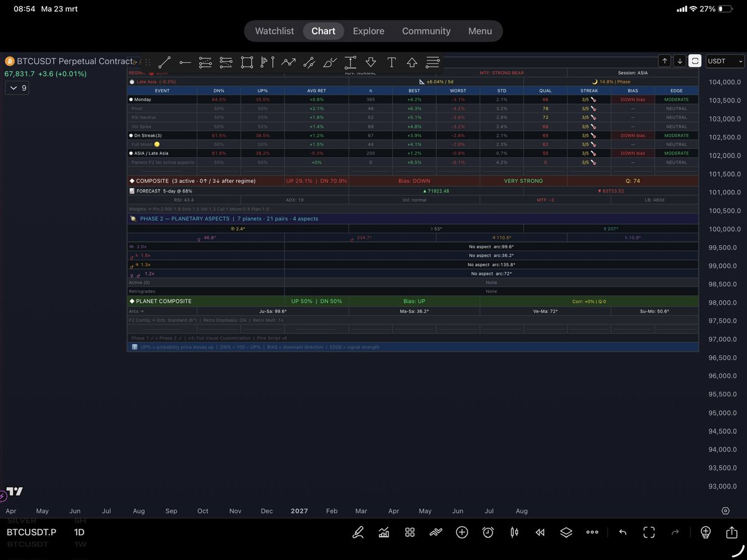Screen dimensions: 747x560
Task: Tap the BTCUSDT.P symbol button
Action: point(32,532)
